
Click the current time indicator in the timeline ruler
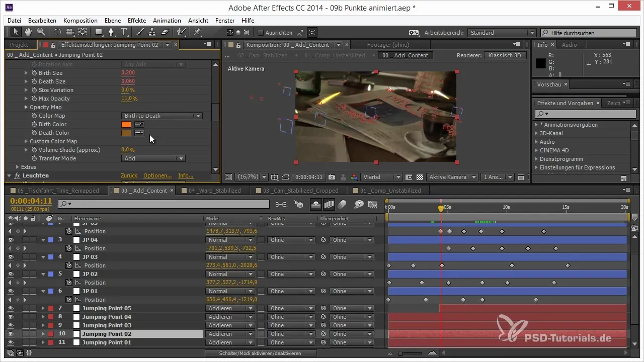[x=441, y=208]
